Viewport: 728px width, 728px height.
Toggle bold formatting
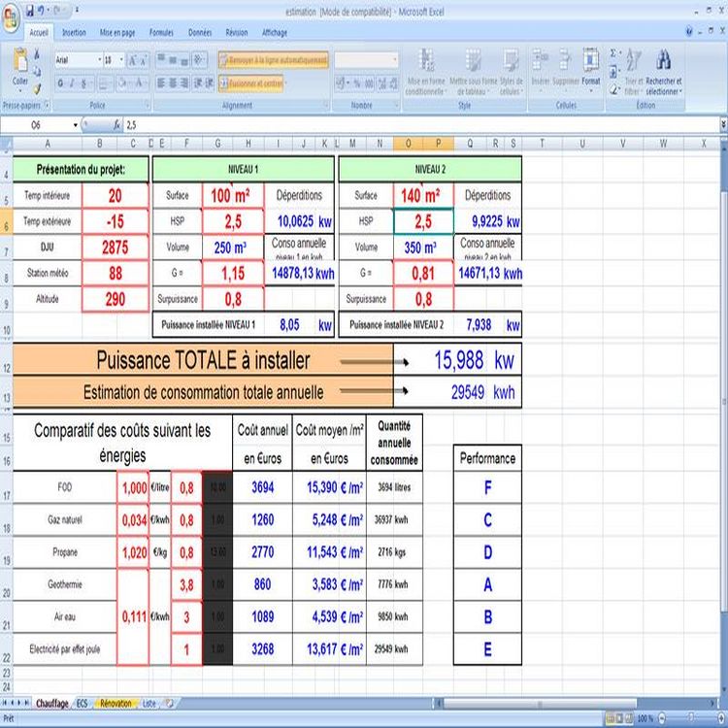click(60, 83)
